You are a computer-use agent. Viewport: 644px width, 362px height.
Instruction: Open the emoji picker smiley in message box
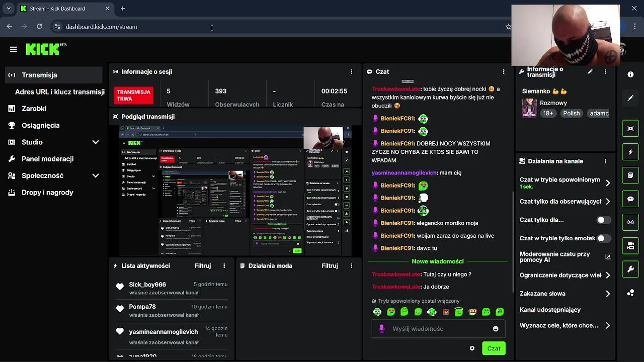click(496, 329)
